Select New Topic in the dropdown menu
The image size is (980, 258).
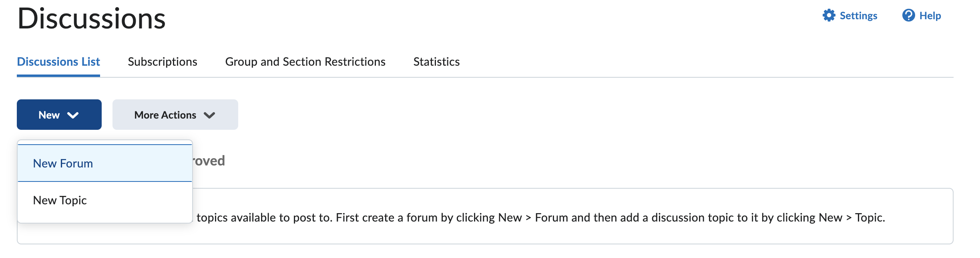[x=60, y=200]
